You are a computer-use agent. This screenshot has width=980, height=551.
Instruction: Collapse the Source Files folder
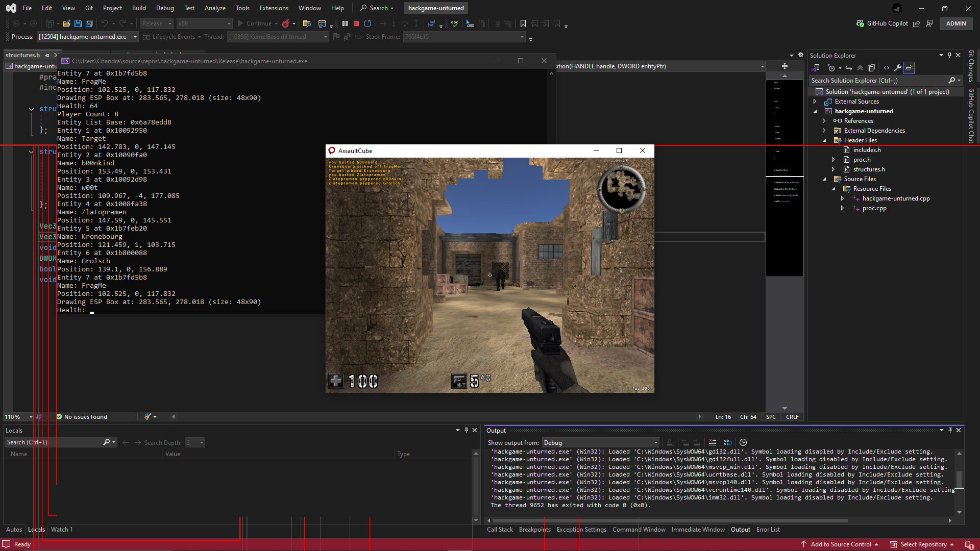coord(824,179)
